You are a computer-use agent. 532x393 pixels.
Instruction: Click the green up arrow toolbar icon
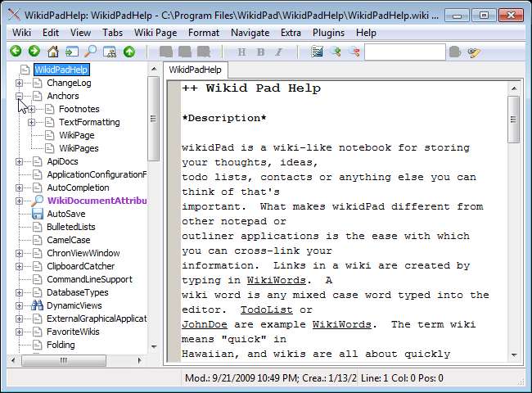pos(129,52)
